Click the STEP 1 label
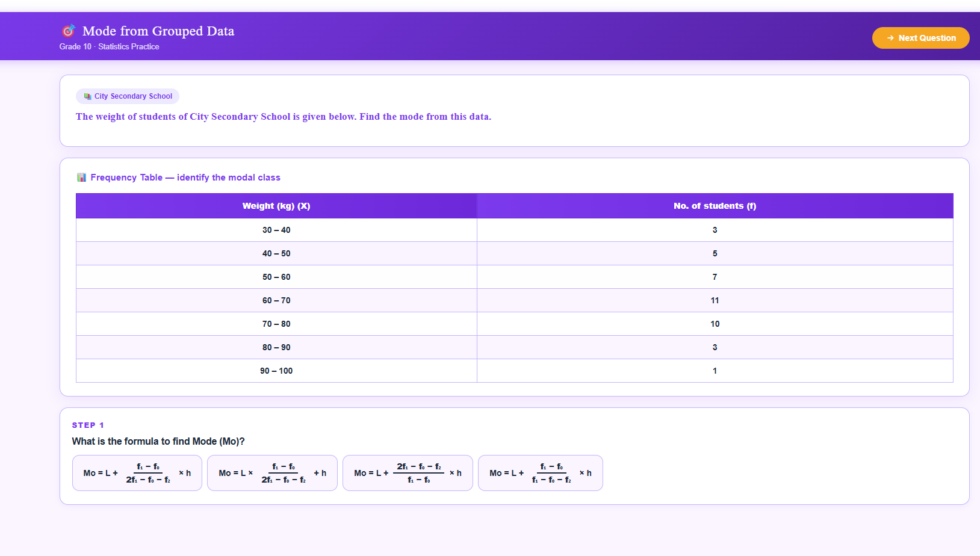The width and height of the screenshot is (980, 556). point(88,425)
